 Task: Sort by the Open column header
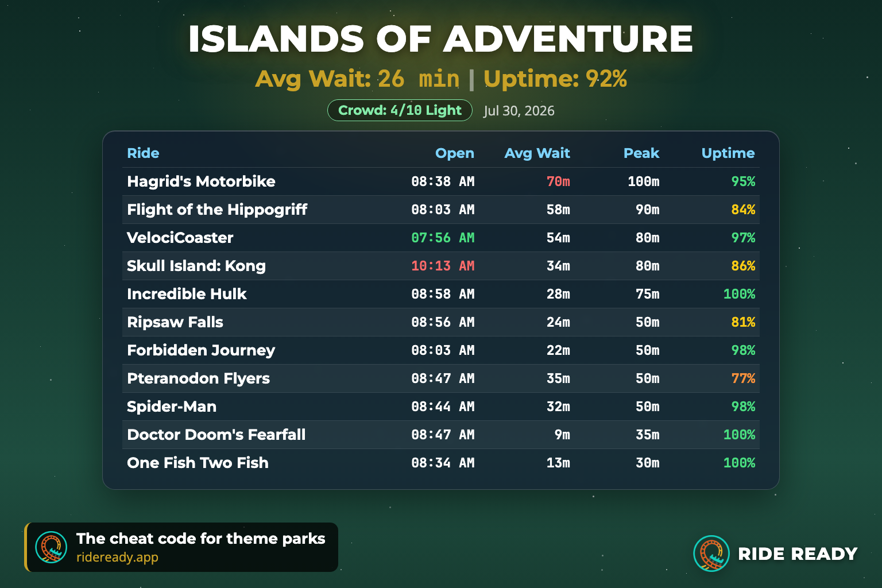tap(455, 153)
